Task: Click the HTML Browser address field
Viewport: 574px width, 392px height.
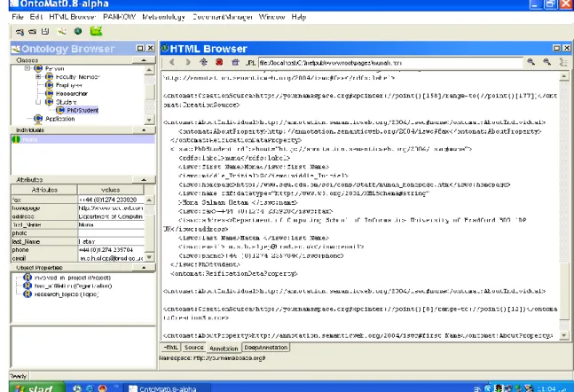Action: pyautogui.click(x=390, y=63)
